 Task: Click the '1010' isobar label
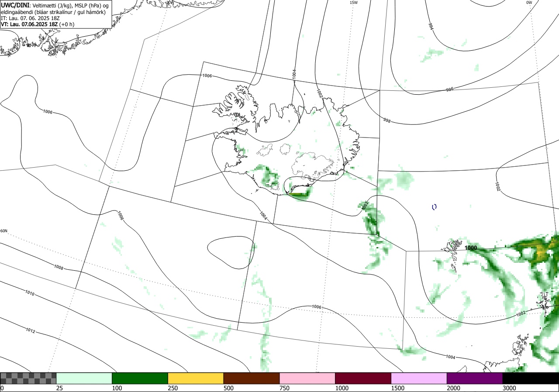click(30, 292)
